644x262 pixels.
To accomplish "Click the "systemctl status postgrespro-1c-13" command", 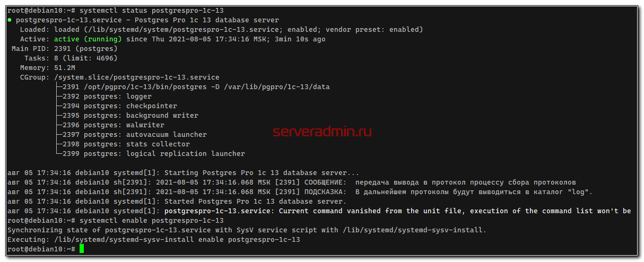I will click(x=151, y=11).
